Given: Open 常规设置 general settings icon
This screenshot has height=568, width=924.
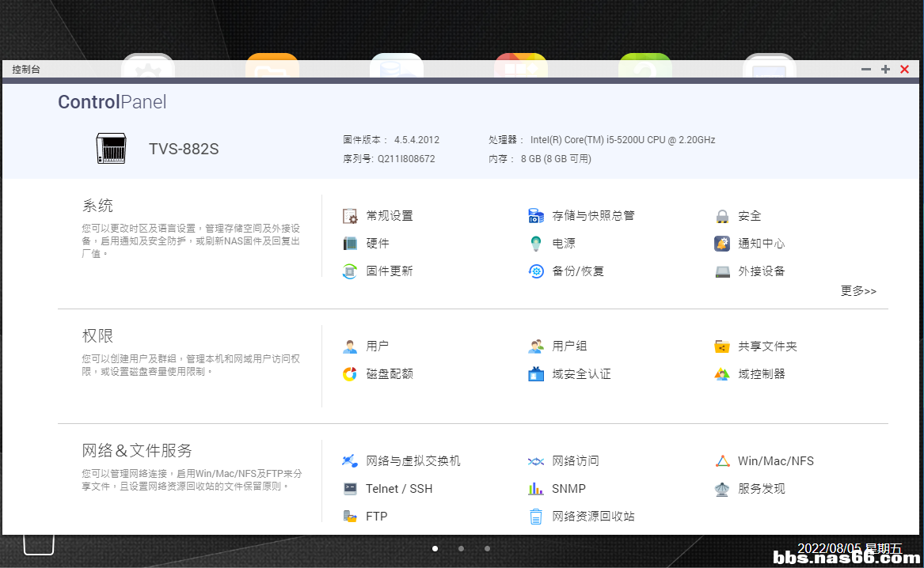Looking at the screenshot, I should point(350,216).
